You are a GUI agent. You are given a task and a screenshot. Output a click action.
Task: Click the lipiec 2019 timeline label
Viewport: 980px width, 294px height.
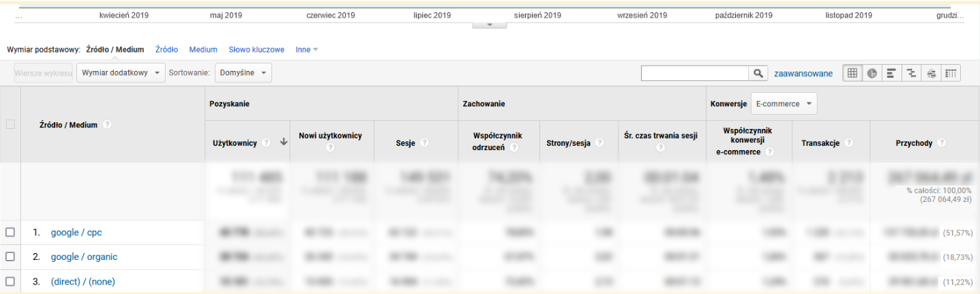pos(432,15)
